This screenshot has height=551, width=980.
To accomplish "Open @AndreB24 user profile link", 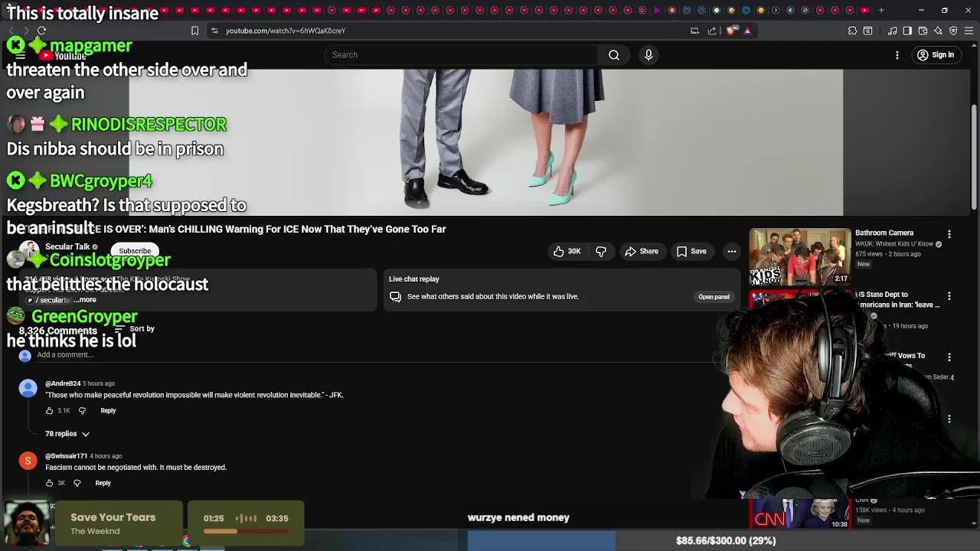I will [x=63, y=383].
